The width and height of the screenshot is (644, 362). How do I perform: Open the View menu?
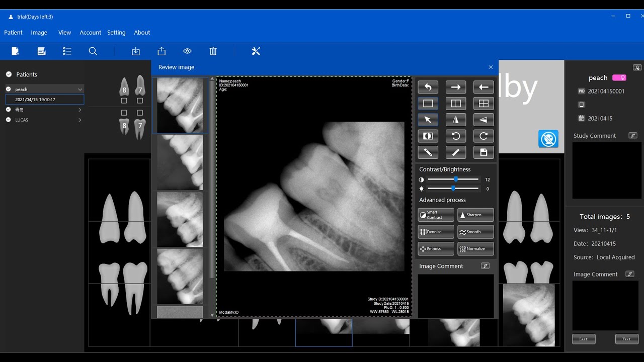pos(64,32)
